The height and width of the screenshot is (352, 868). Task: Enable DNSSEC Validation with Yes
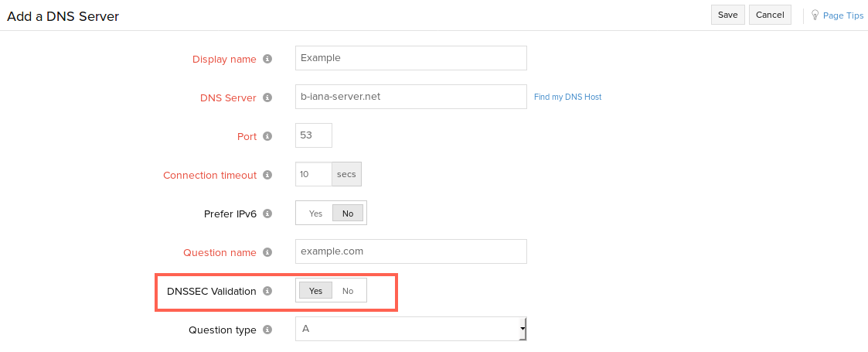(x=315, y=291)
